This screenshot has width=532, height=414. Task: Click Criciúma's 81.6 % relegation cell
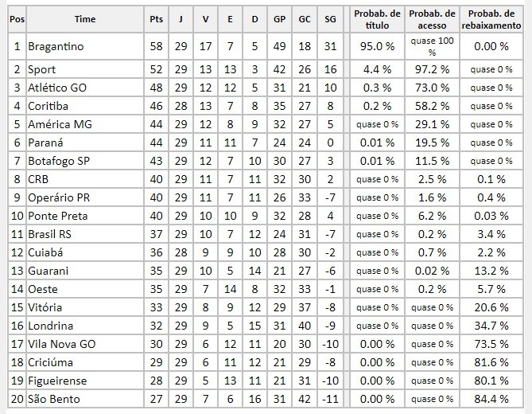491,362
